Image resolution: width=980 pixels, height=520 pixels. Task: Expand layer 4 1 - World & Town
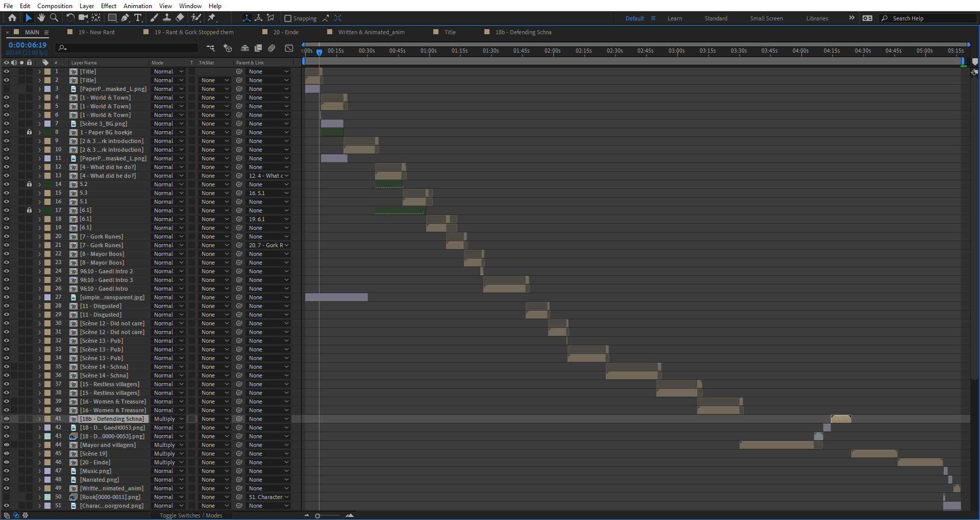pyautogui.click(x=39, y=98)
